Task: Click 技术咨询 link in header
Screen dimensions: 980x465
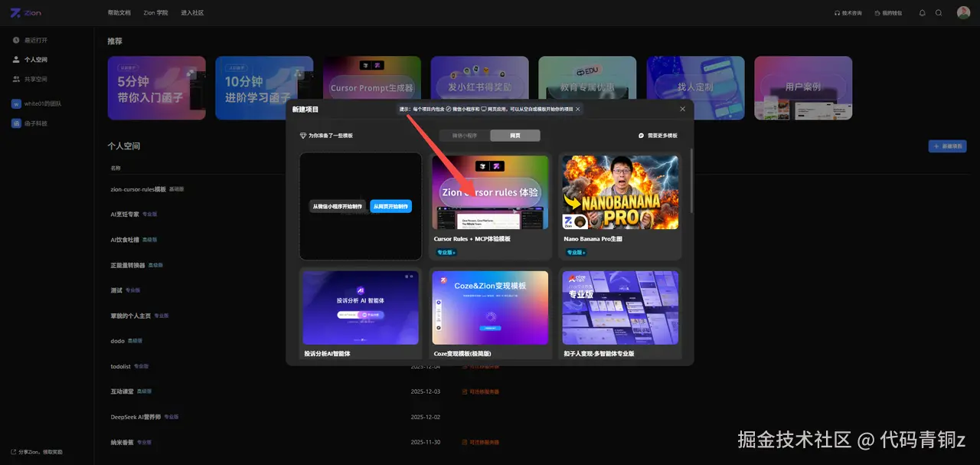Action: click(x=851, y=13)
